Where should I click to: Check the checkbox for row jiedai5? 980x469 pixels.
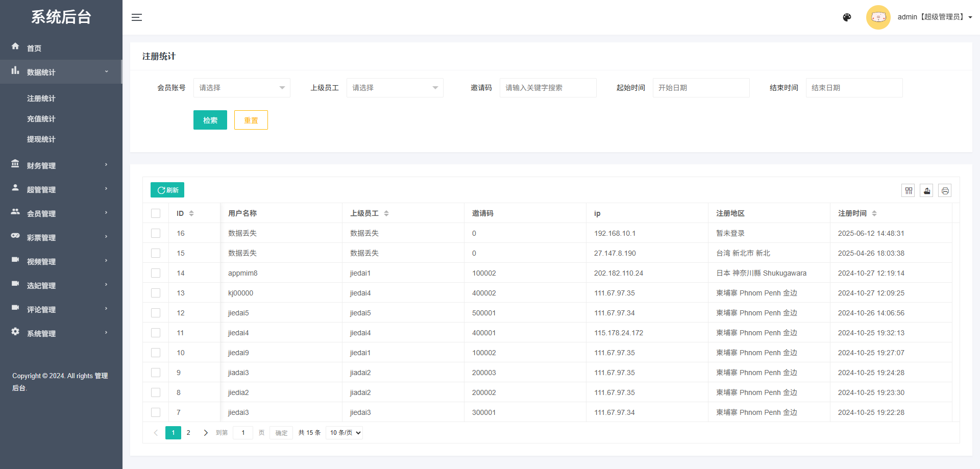(x=156, y=313)
